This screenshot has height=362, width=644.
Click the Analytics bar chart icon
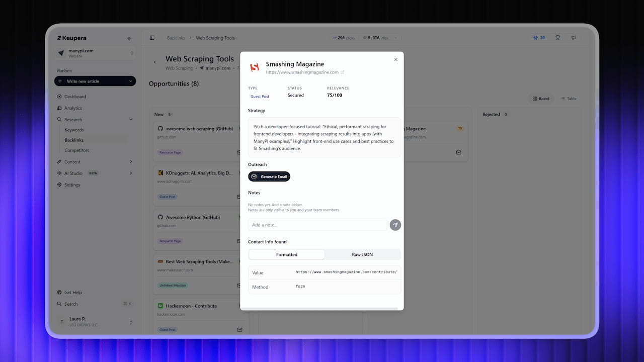[59, 108]
